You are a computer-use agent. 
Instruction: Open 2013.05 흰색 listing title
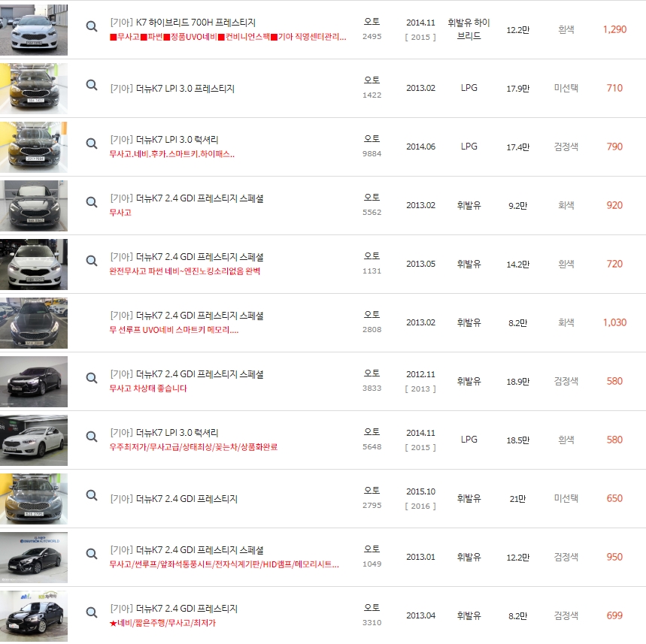(187, 257)
